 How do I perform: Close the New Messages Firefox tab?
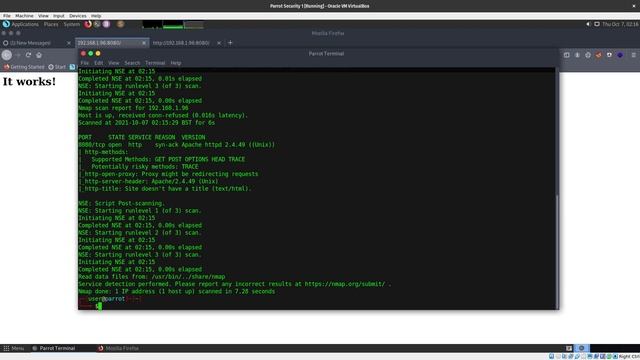69,43
